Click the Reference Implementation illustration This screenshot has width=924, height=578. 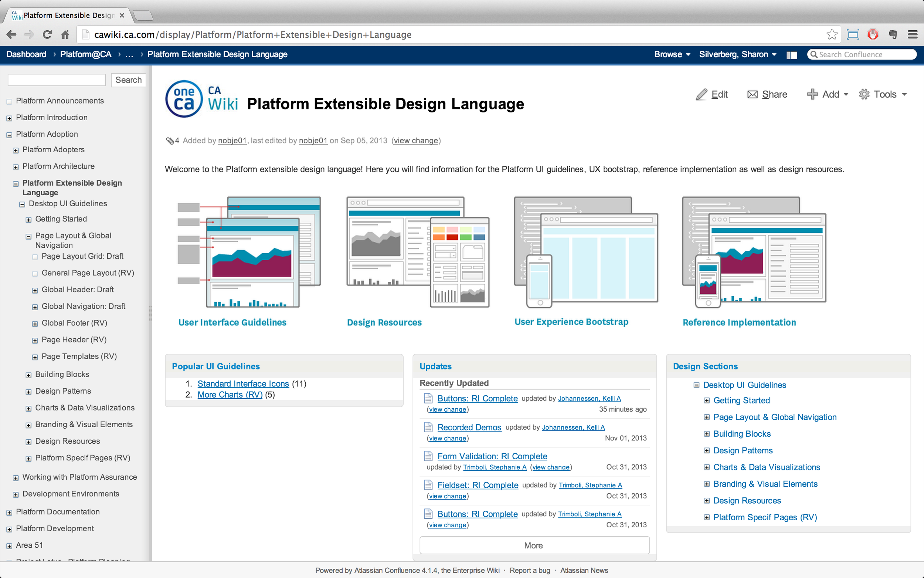coord(754,252)
